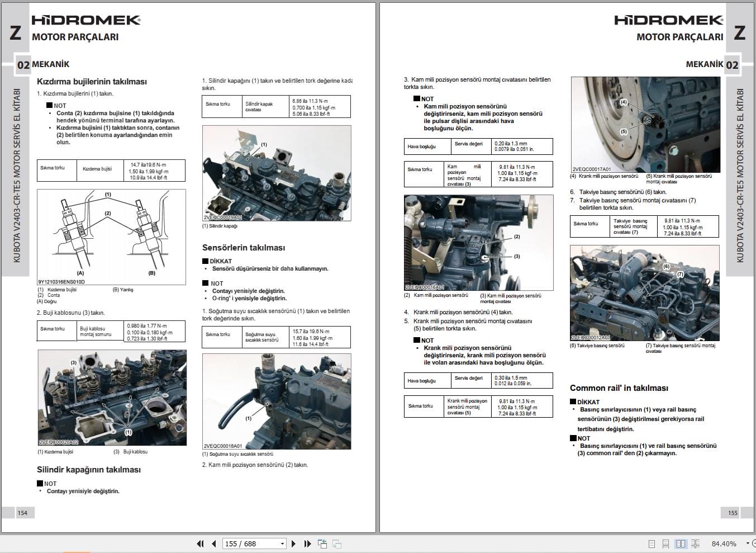
Task: Switch to continuous scrolling page view
Action: point(666,543)
